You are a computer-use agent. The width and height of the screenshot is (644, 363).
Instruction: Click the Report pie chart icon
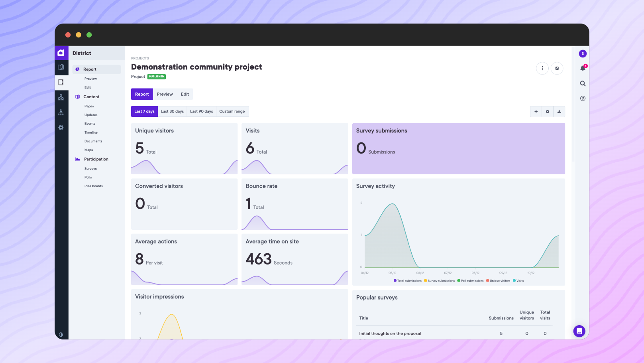77,69
